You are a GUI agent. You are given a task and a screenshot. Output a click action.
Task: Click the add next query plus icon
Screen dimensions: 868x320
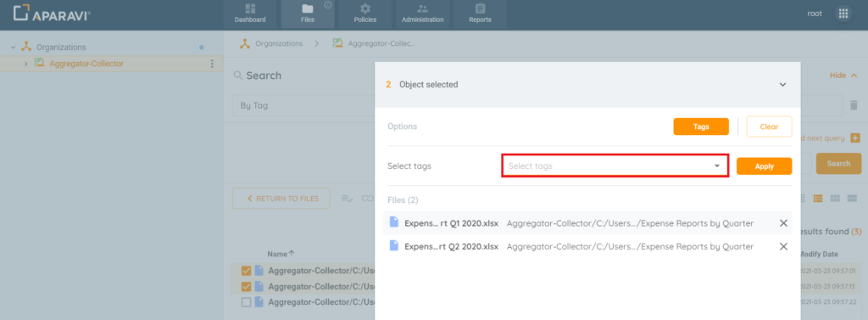[x=855, y=138]
